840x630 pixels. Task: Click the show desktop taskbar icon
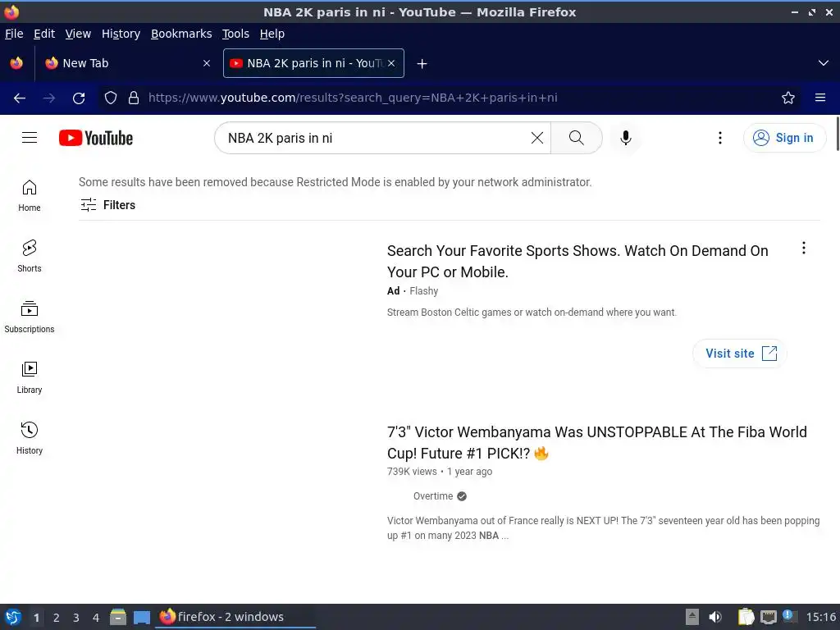[x=141, y=617]
